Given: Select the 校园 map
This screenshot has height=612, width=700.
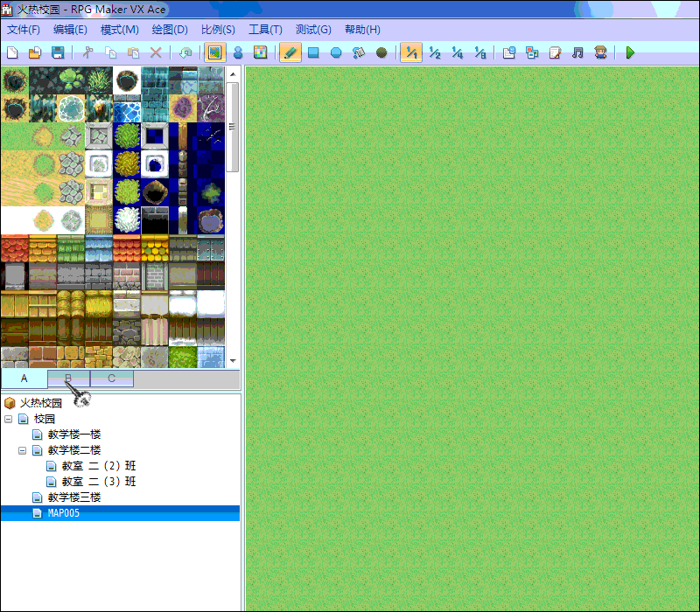Looking at the screenshot, I should 45,419.
